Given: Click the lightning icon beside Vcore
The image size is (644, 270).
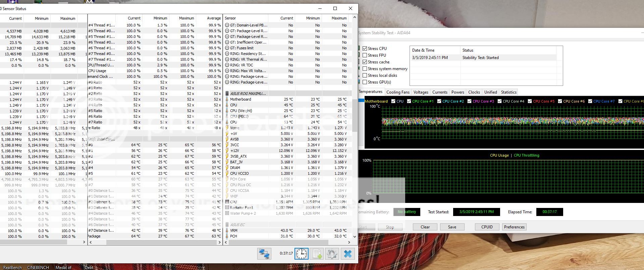Looking at the screenshot, I should [227, 128].
